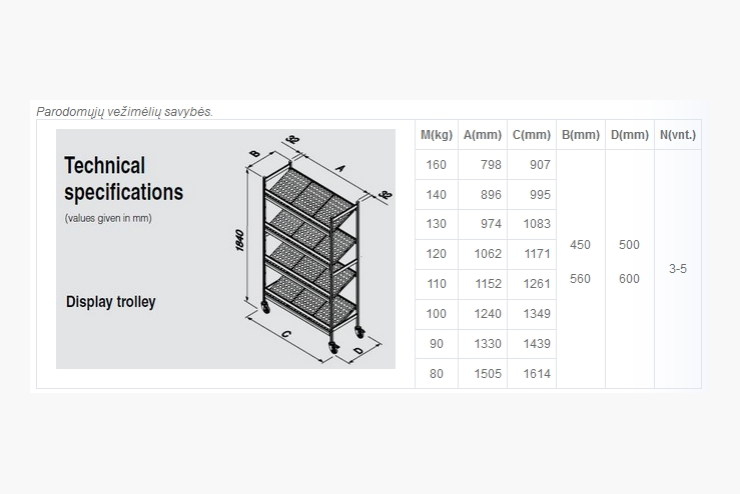Select the 1614 value in last row
740x494 pixels.
(x=537, y=374)
